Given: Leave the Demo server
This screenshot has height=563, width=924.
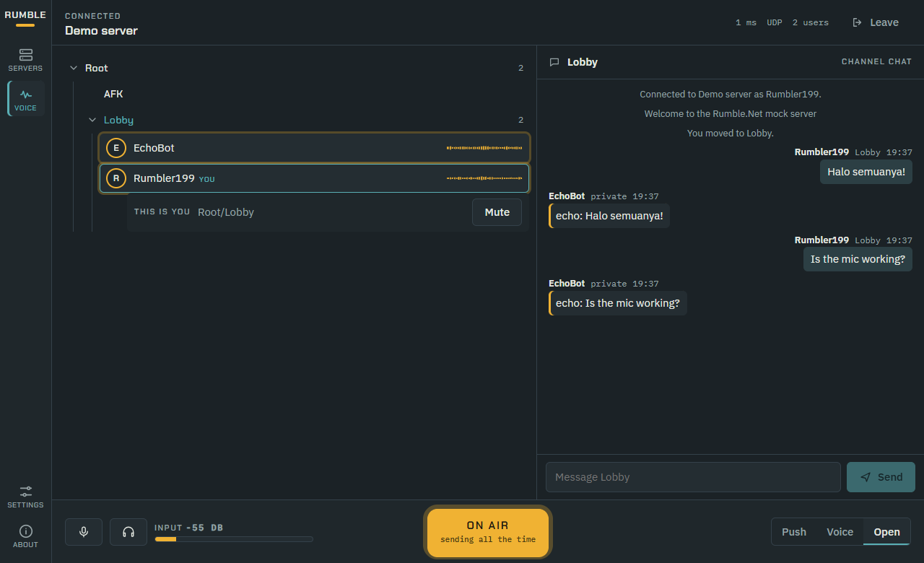Looking at the screenshot, I should tap(876, 22).
